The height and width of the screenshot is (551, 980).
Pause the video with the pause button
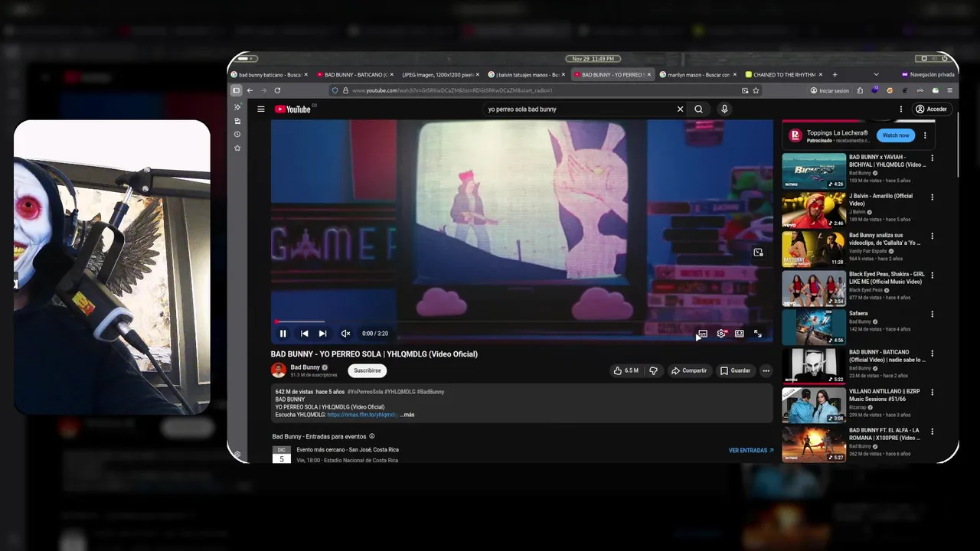tap(283, 334)
